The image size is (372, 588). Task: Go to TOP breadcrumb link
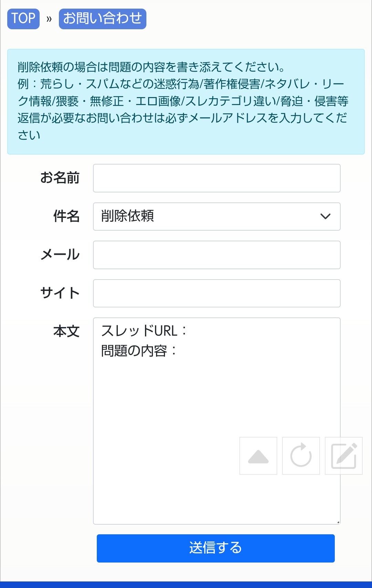point(23,19)
